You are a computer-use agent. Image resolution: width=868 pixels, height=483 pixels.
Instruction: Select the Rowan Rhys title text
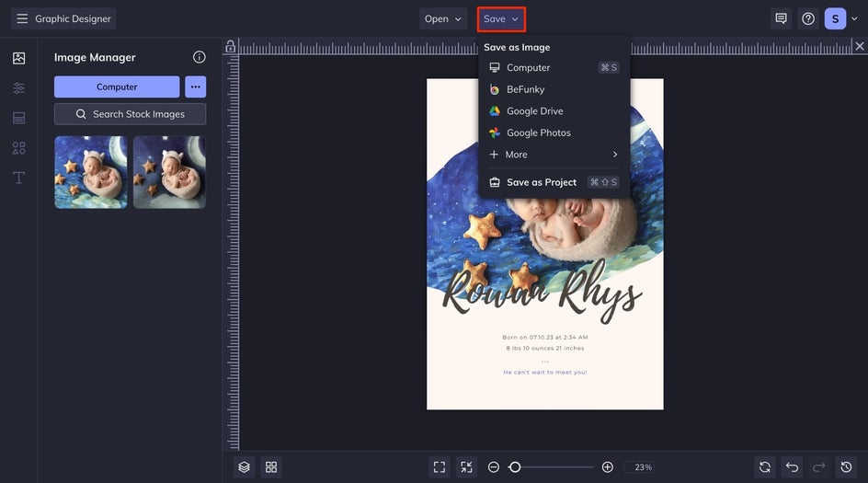tap(542, 291)
